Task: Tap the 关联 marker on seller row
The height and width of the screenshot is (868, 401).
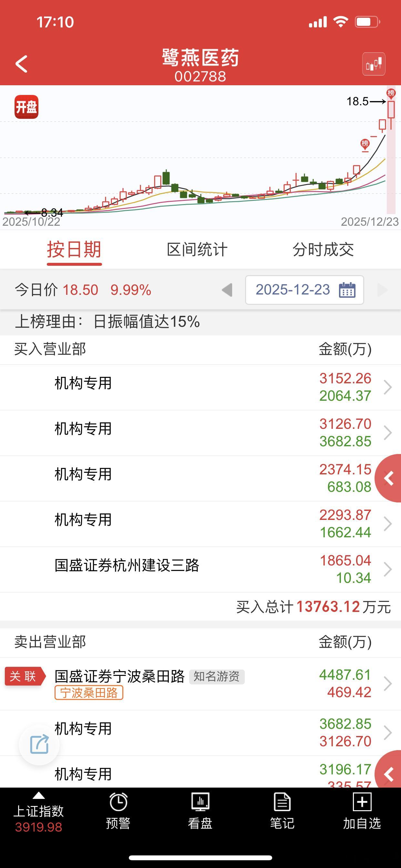Action: coord(23,676)
